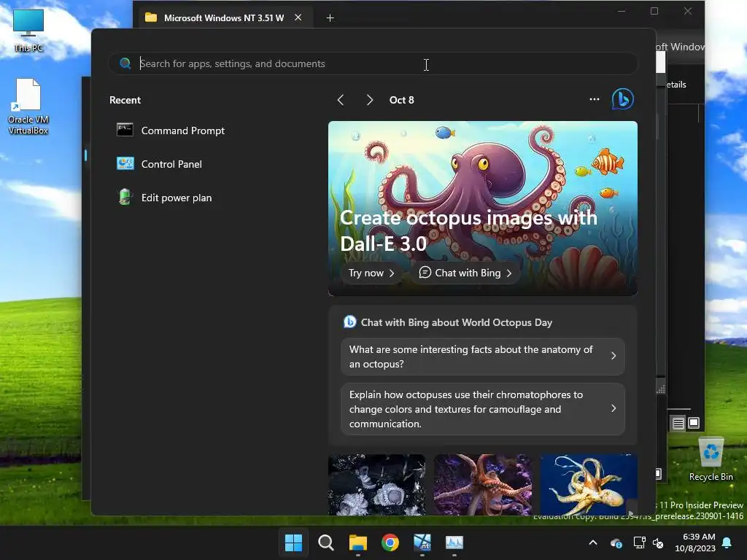Close the Microsoft Windows NT 3.51 tab
The width and height of the screenshot is (747, 560).
pos(298,17)
